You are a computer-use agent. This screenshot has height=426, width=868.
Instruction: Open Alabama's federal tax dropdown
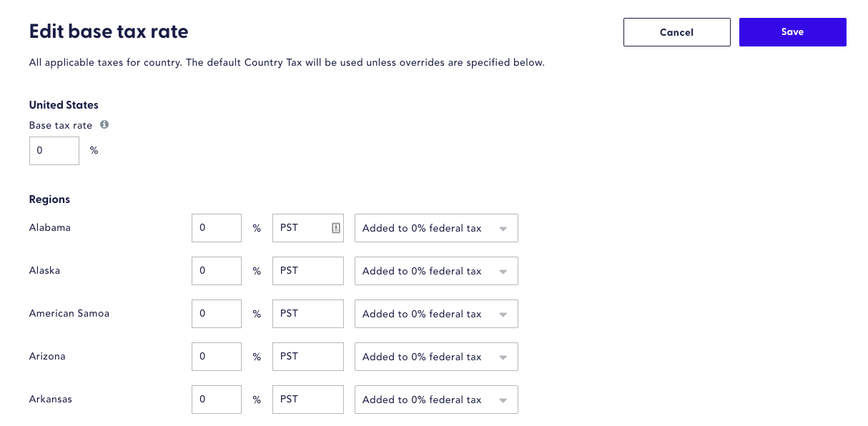[436, 227]
